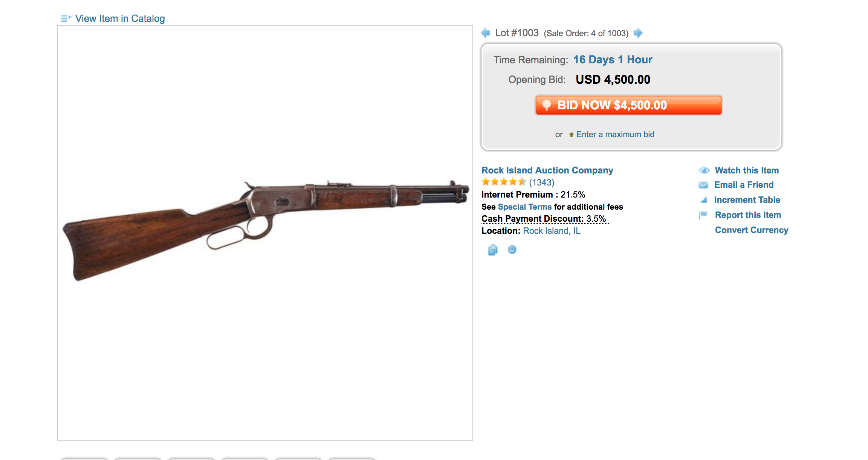Click Cash Payment Discount dotted text

(x=544, y=219)
